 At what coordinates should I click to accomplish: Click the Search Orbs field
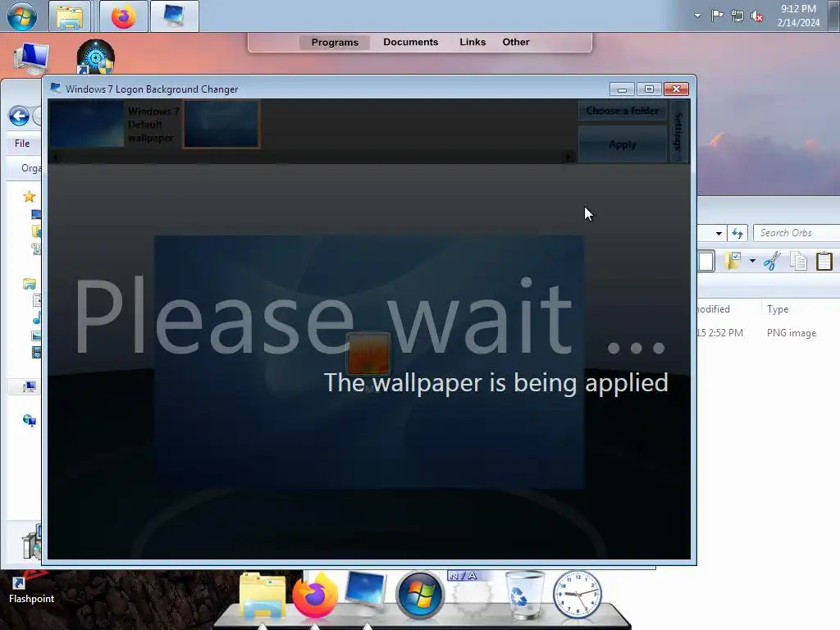(x=796, y=232)
